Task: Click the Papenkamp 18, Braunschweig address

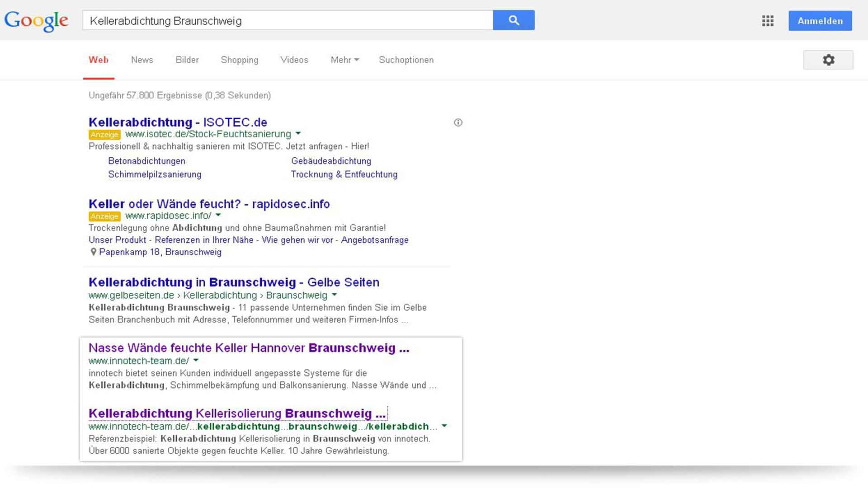Action: coord(160,252)
